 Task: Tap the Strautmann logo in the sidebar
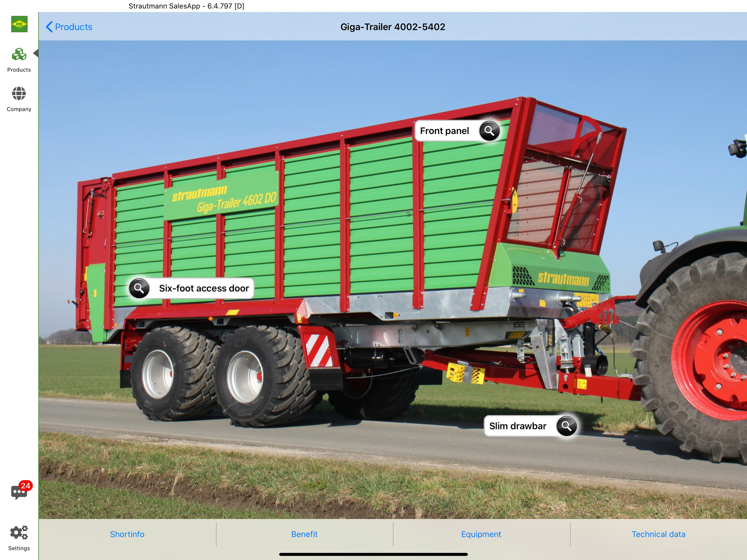[19, 24]
